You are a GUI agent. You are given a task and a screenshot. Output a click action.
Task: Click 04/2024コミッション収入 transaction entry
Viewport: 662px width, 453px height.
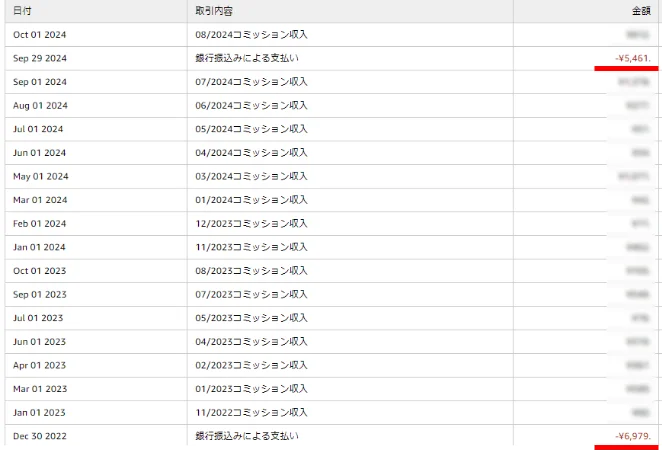(251, 153)
